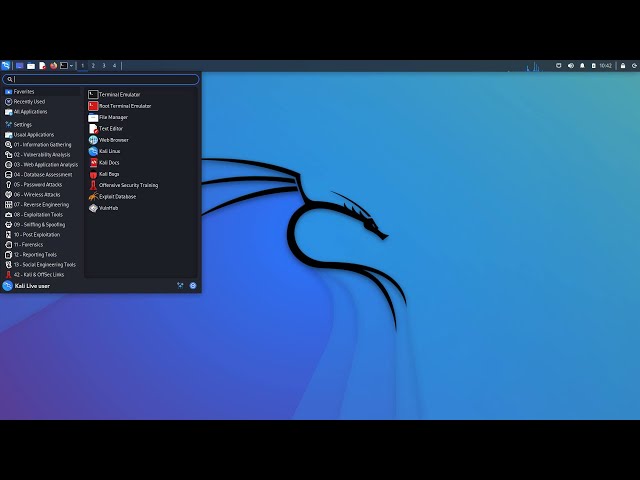Select 09 - Sniffing & Spoofing category
The height and width of the screenshot is (480, 640).
(42, 224)
